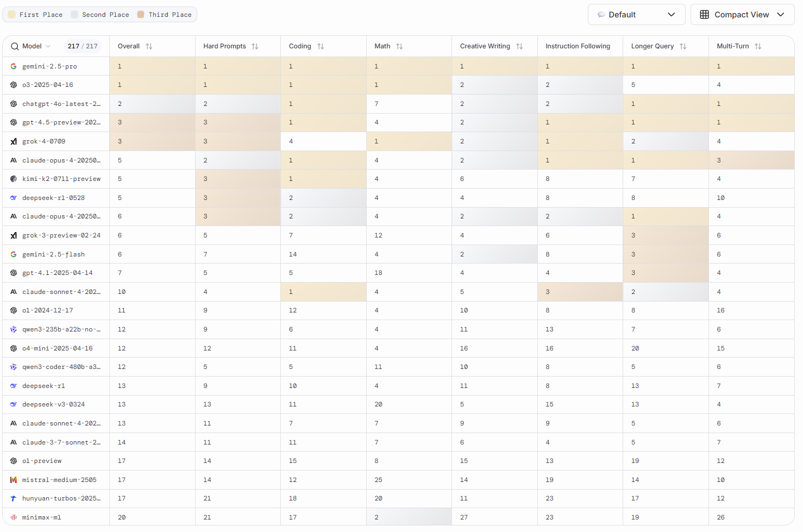Click the OpenAI logo beside o3-2025-04-16
Viewport: 803px width, 532px height.
[14, 85]
